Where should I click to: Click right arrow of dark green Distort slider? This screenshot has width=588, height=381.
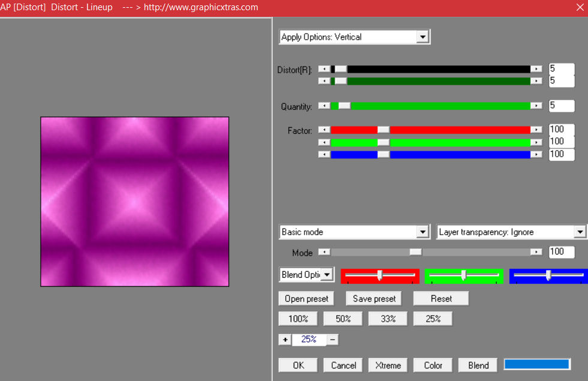[x=536, y=81]
